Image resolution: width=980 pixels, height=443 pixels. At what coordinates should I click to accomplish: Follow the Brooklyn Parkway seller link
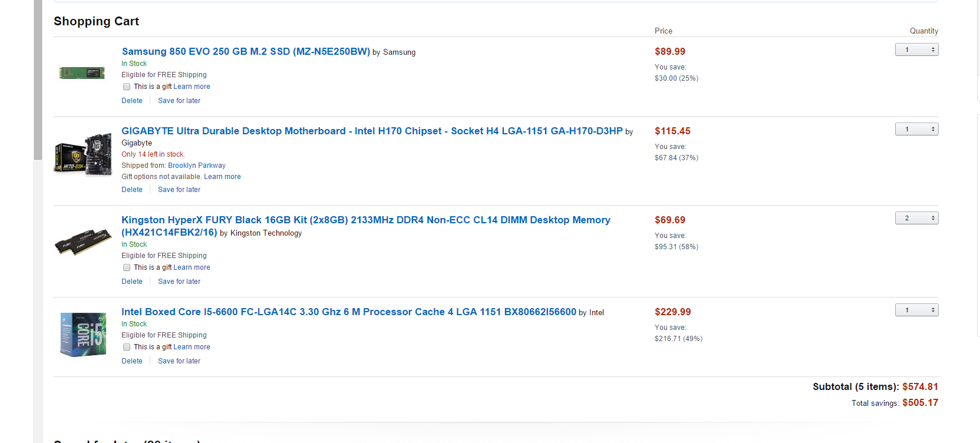click(197, 166)
